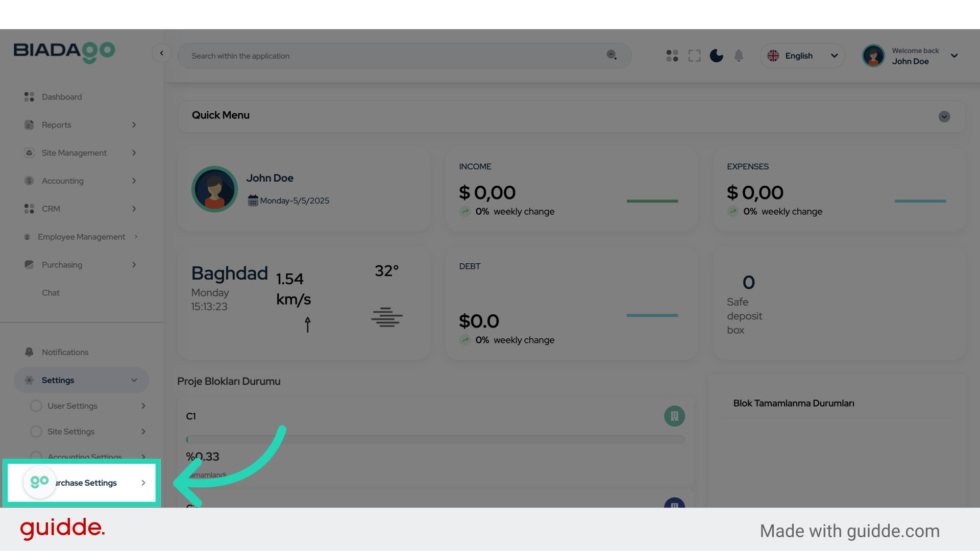Open Site Management via its cube icon

point(29,153)
